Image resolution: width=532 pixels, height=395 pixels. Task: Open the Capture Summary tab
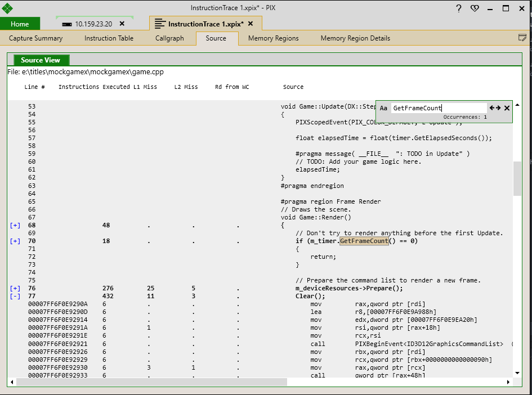[35, 38]
